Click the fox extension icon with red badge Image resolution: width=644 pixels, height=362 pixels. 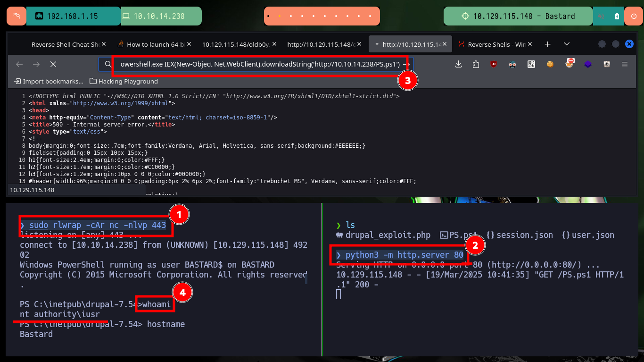570,64
